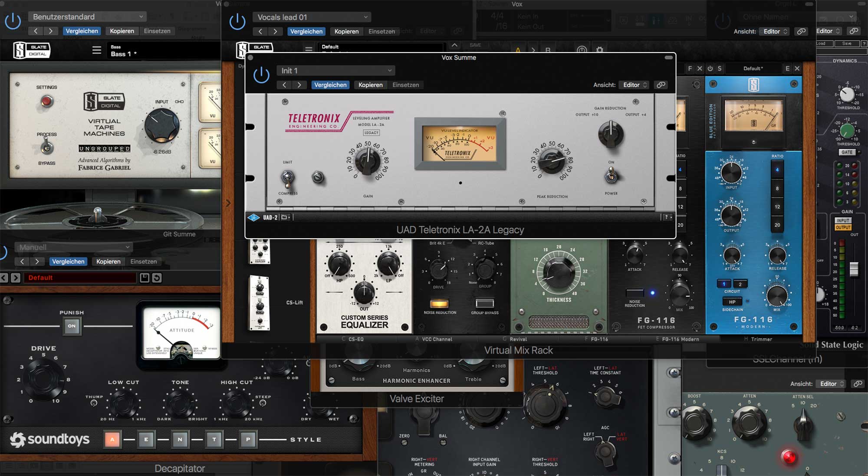Screen dimensions: 868x476
Task: Click the power icon beside Vocals lead 01
Action: click(237, 22)
